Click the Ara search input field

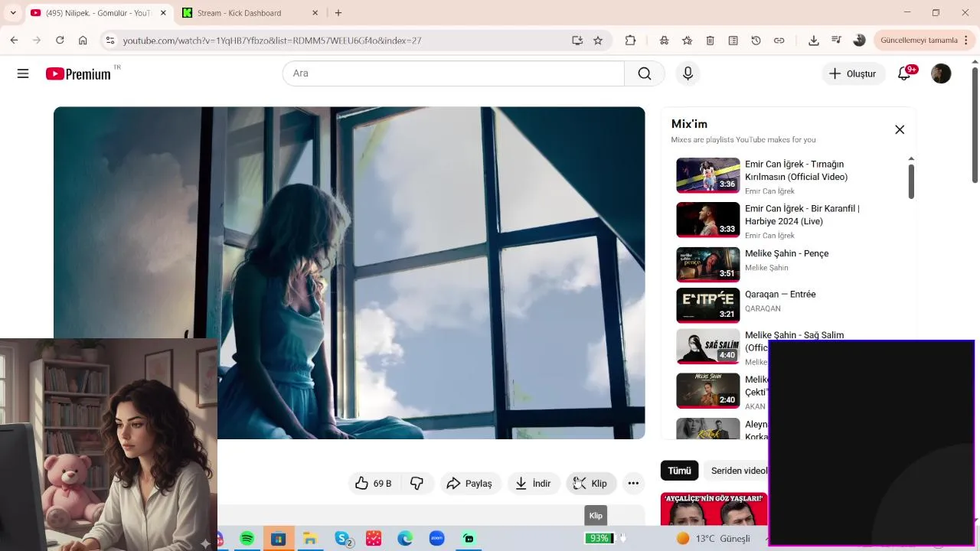pyautogui.click(x=453, y=73)
